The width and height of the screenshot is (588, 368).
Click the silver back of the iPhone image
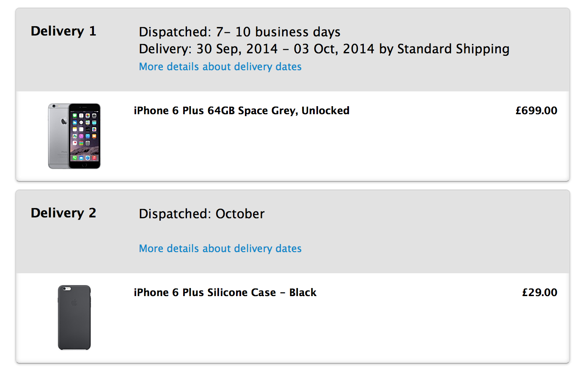tap(58, 136)
